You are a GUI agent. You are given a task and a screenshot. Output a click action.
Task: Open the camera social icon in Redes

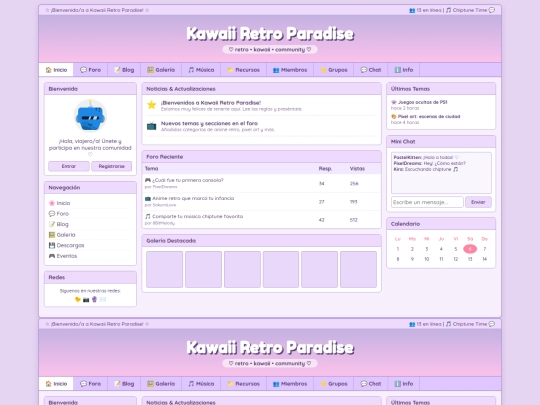[86, 299]
